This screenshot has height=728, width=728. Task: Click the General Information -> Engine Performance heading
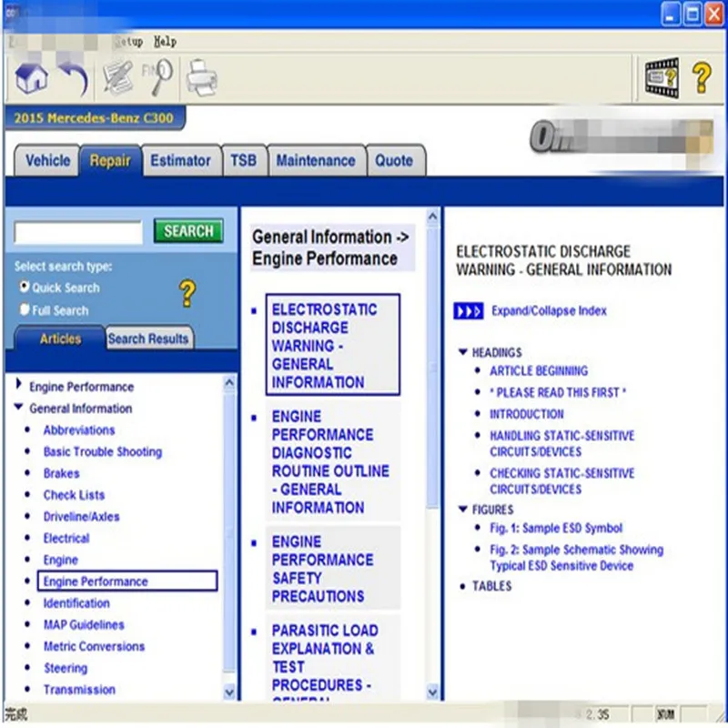331,248
